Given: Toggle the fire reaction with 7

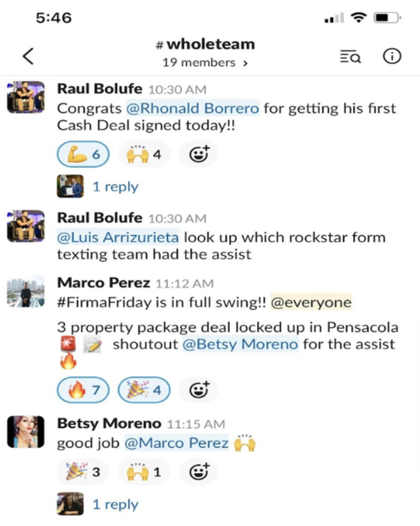Looking at the screenshot, I should point(83,390).
